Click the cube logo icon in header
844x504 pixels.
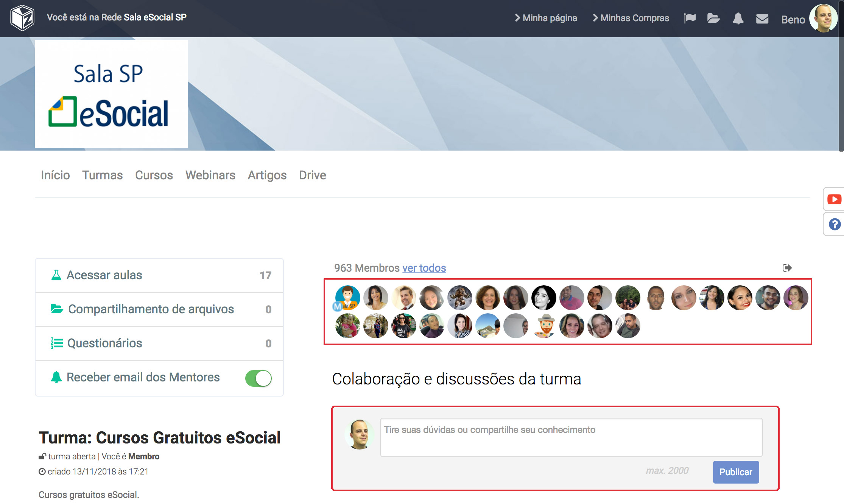click(x=22, y=18)
